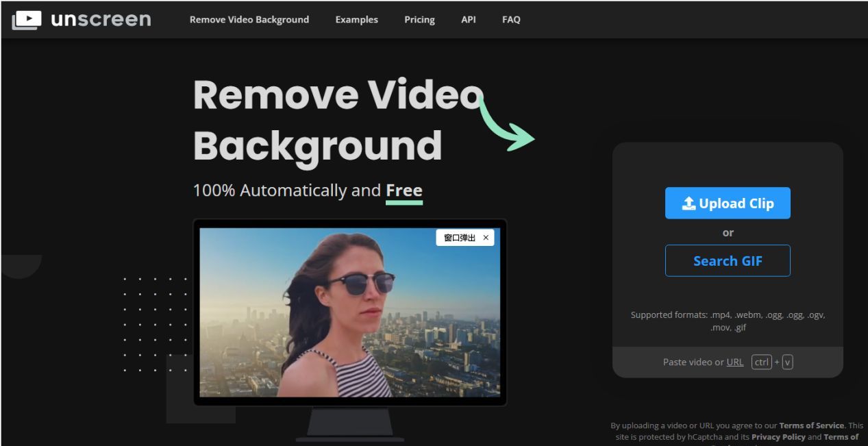Click the Search GIF button
Image resolution: width=868 pixels, height=446 pixels.
[728, 261]
